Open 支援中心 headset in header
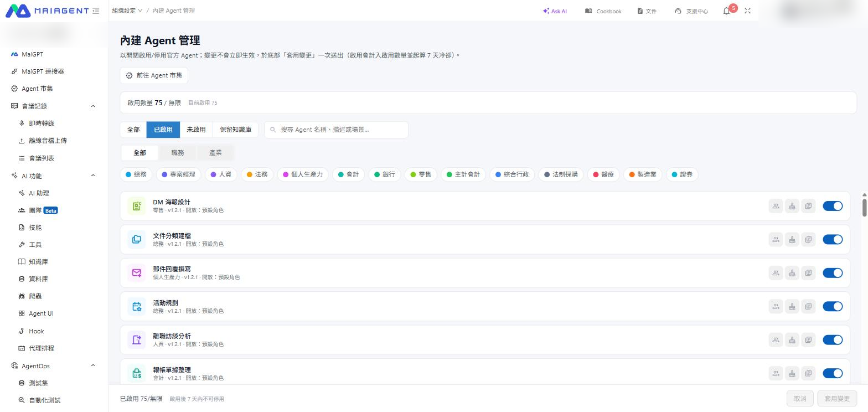 click(691, 11)
